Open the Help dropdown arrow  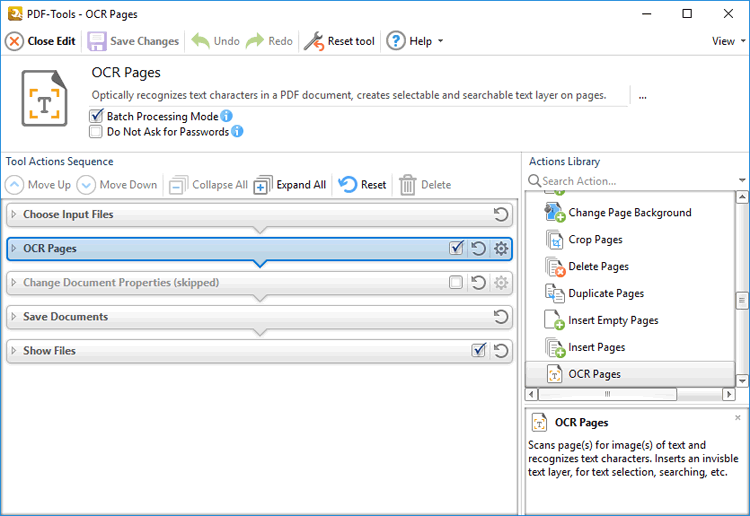click(x=440, y=42)
